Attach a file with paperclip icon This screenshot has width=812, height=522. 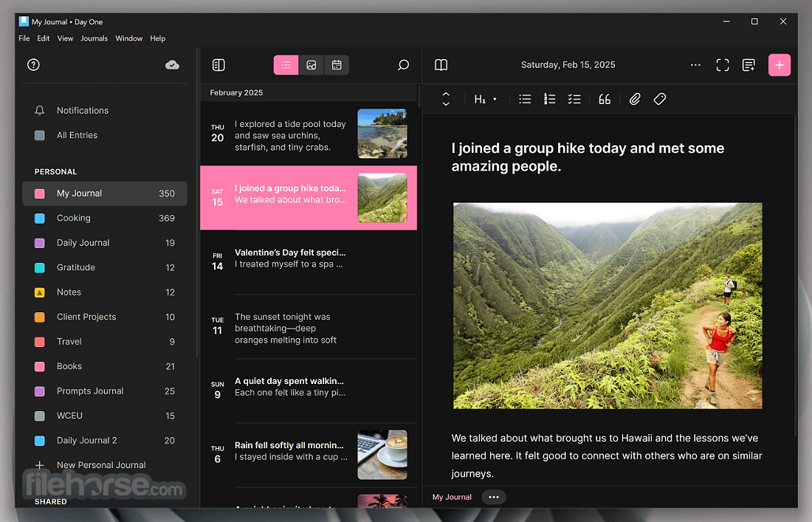pos(635,99)
